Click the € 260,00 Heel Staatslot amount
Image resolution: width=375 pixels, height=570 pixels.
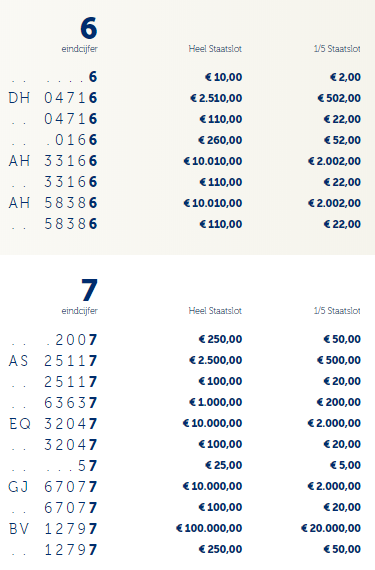point(220,140)
